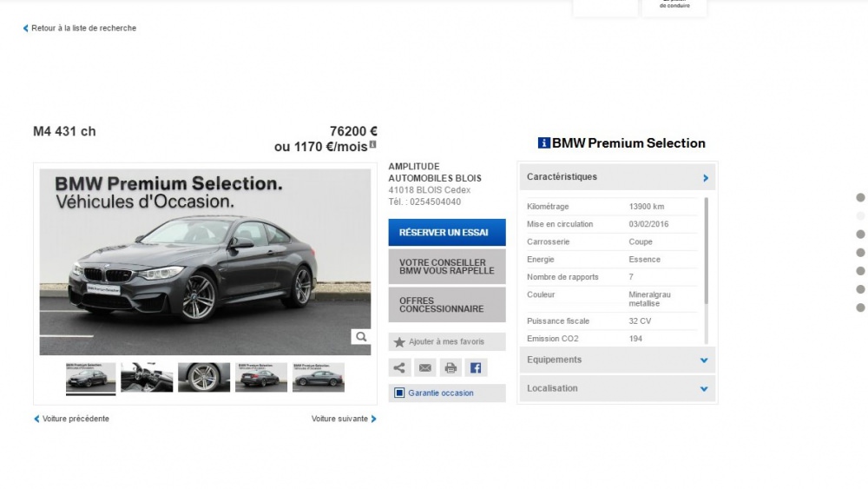The width and height of the screenshot is (868, 489).
Task: Click right arrow of Voiture suivante
Action: pos(373,420)
